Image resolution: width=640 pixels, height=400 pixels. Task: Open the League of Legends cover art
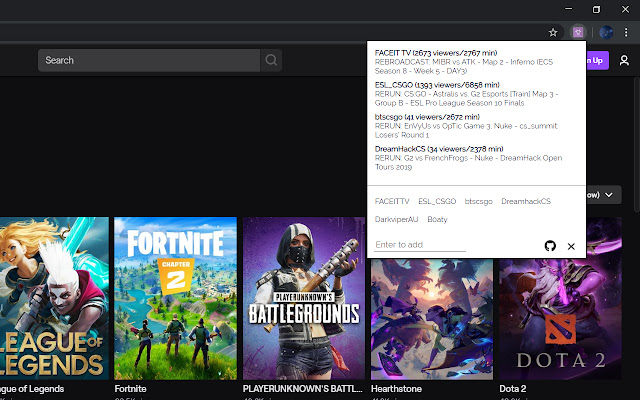(54, 298)
